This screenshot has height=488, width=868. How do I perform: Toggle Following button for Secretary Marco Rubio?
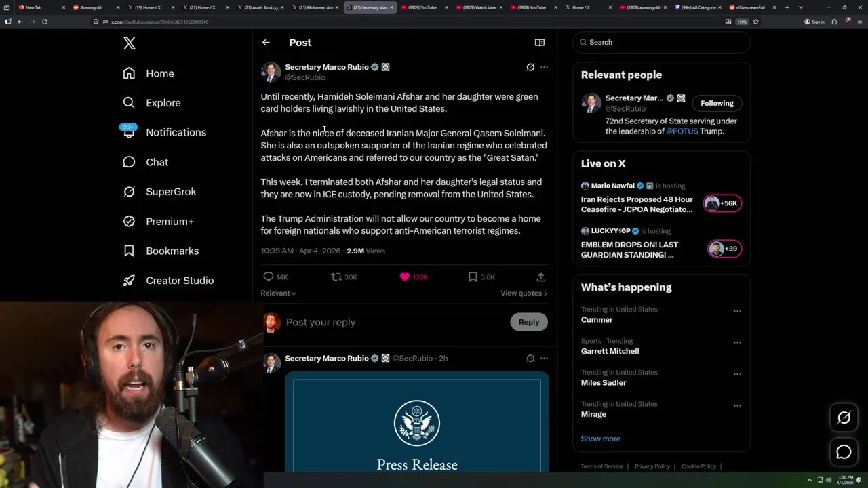717,103
